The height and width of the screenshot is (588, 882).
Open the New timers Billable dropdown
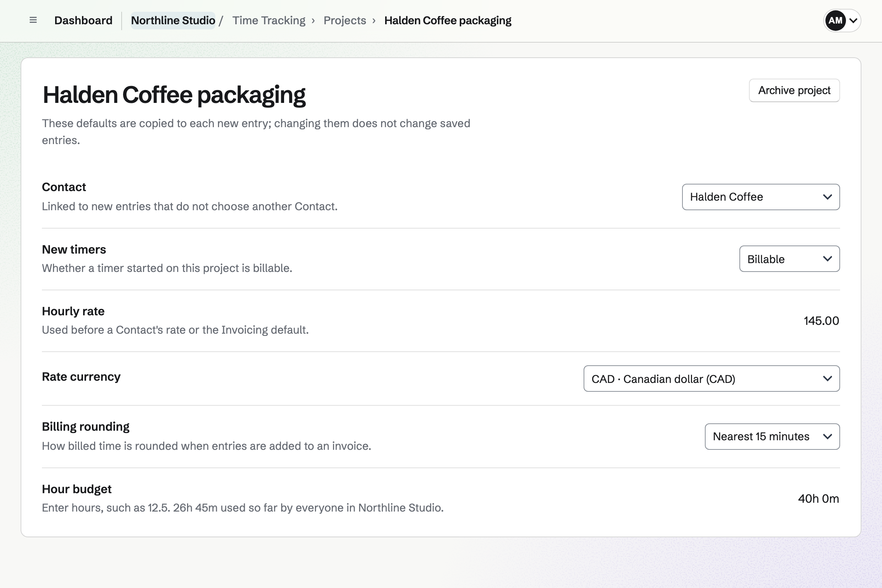[x=789, y=259]
